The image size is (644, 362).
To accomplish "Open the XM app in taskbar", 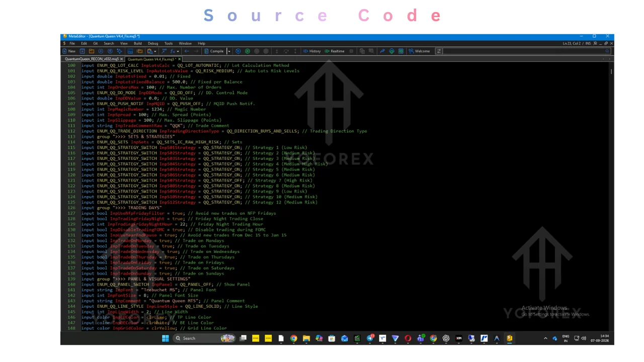I will pos(458,338).
